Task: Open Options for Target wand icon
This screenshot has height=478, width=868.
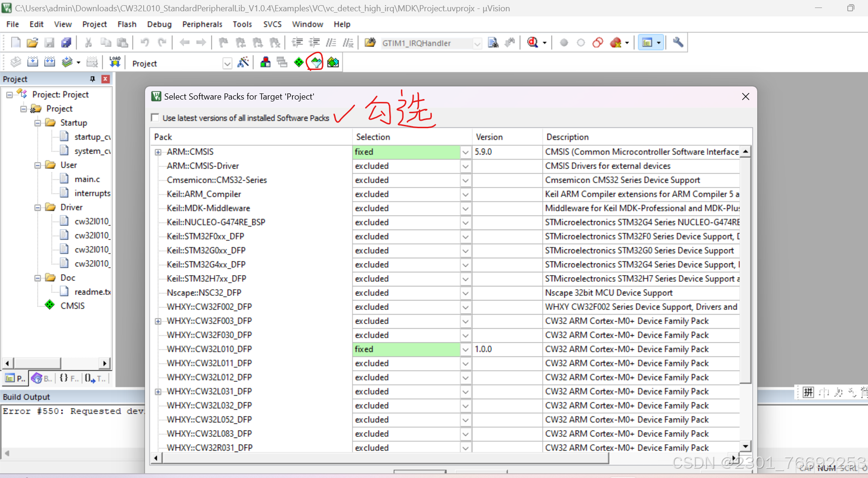Action: coord(243,62)
